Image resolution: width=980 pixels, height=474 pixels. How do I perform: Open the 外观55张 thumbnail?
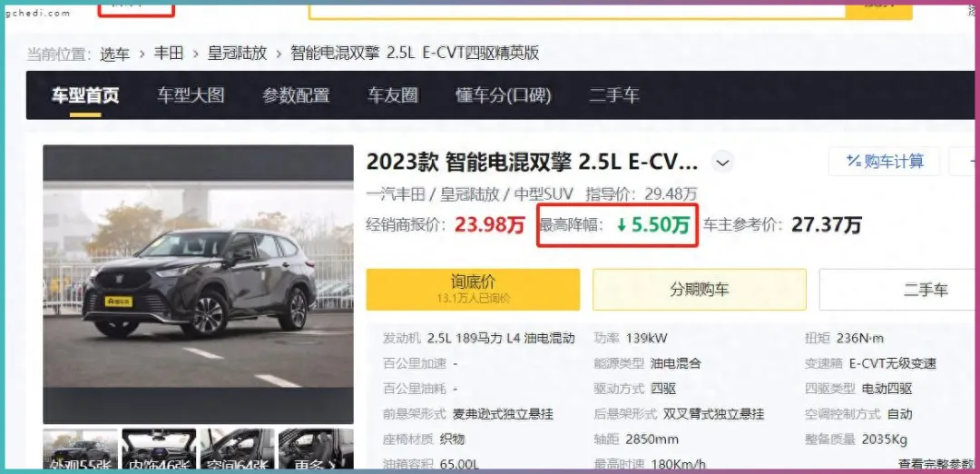(x=81, y=449)
